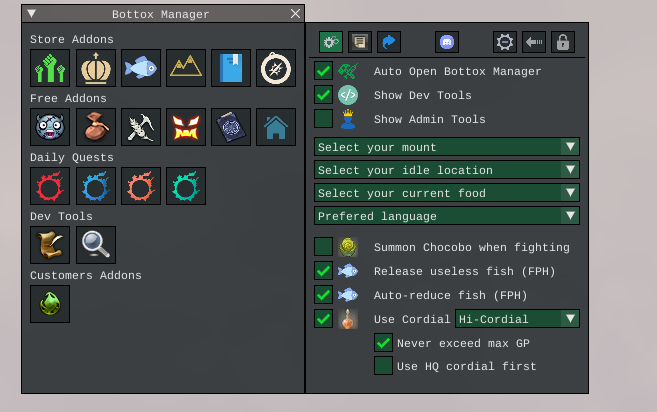657x412 pixels.
Task: Open the red daily quest icon
Action: (x=50, y=186)
